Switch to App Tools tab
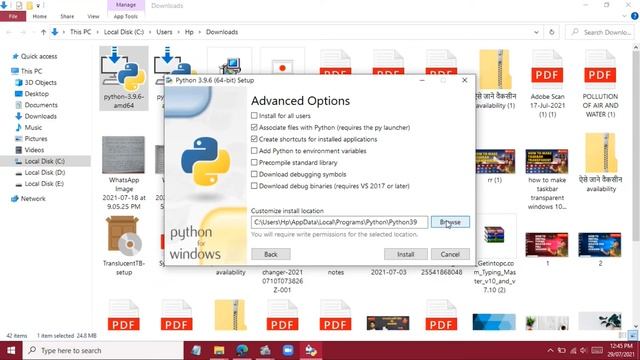Image resolution: width=640 pixels, height=360 pixels. 126,16
